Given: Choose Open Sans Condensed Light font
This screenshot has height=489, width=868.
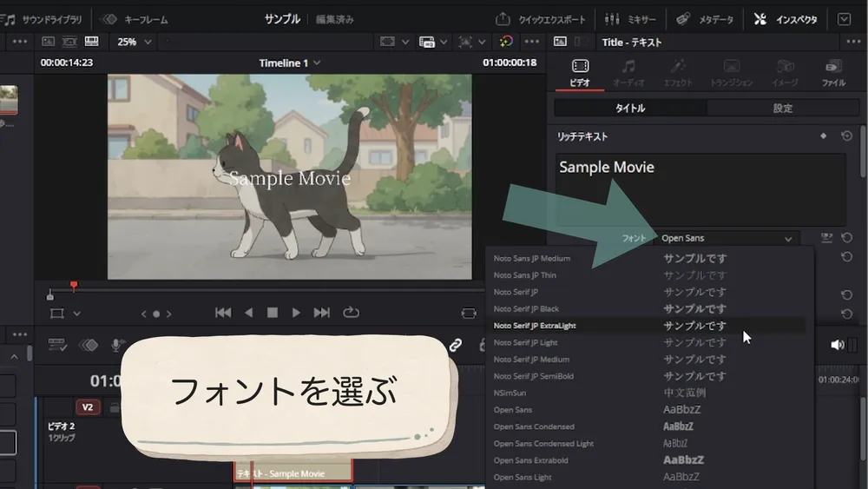Looking at the screenshot, I should click(x=645, y=444).
